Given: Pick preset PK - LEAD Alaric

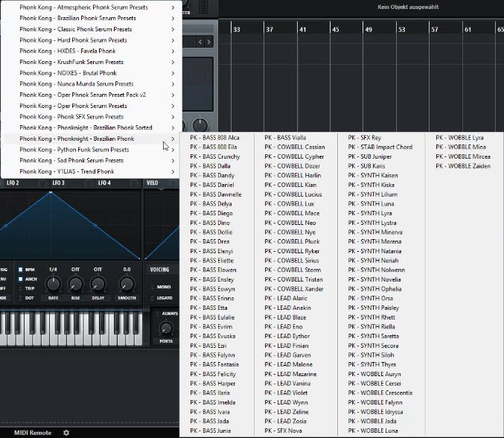Looking at the screenshot, I should (286, 298).
